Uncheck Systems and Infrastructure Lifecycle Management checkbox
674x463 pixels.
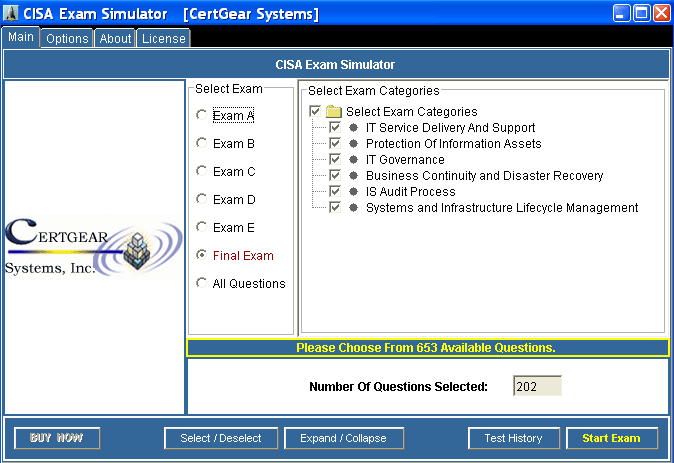(335, 207)
